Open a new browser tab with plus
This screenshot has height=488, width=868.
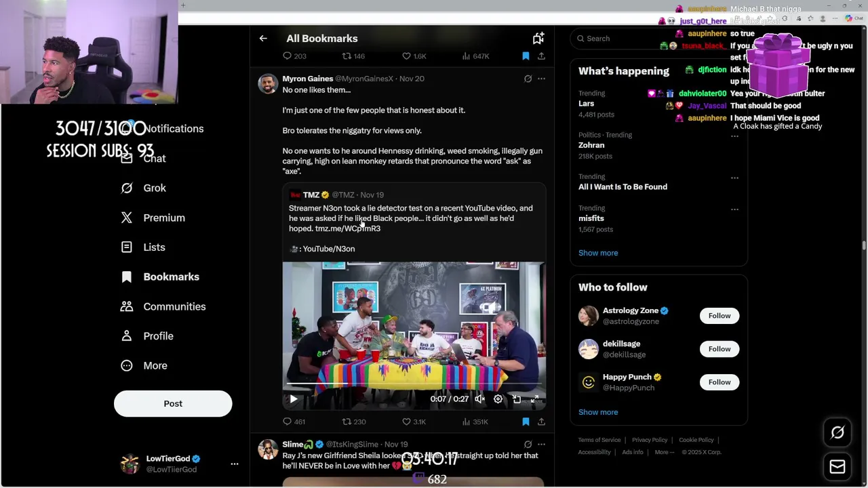(183, 5)
